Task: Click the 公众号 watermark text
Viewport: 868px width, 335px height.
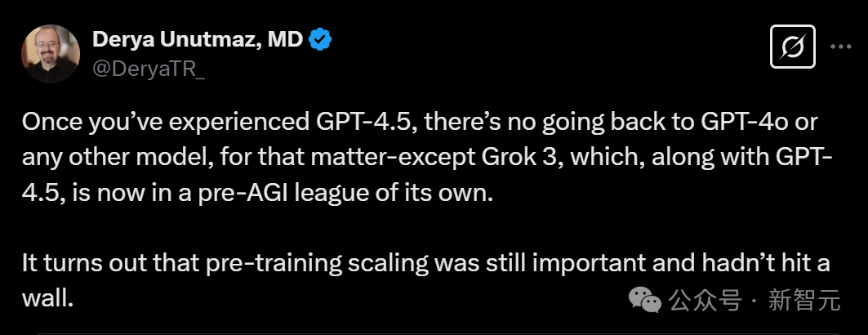Action: pyautogui.click(x=705, y=301)
